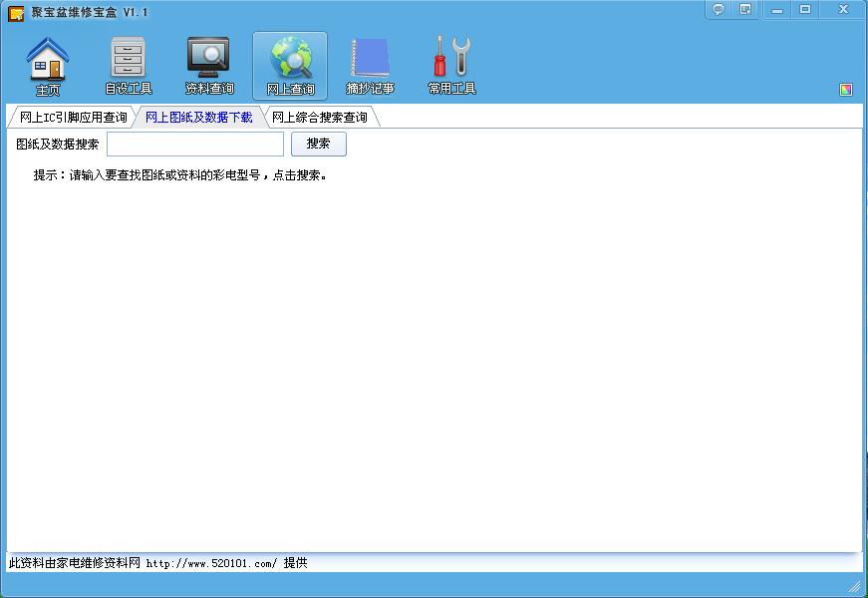The height and width of the screenshot is (598, 868).
Task: Click the color skin icon at right
Action: coord(846,90)
